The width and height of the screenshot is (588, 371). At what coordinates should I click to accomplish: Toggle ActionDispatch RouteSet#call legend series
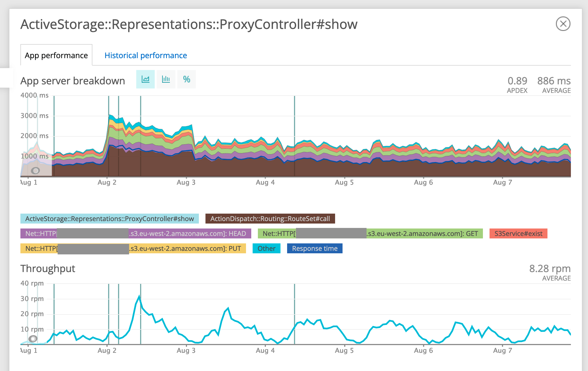[x=270, y=219]
